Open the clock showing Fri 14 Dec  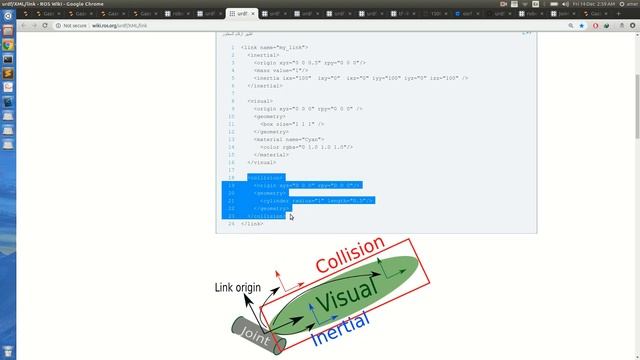[593, 4]
